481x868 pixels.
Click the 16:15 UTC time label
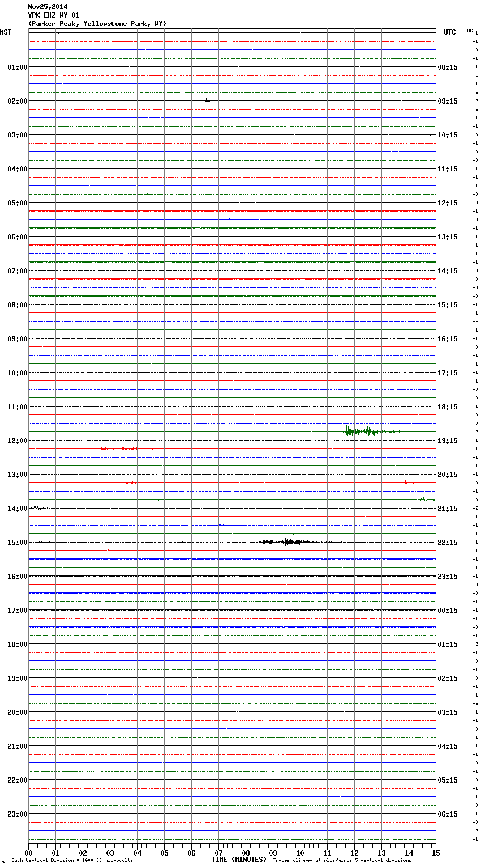[448, 339]
